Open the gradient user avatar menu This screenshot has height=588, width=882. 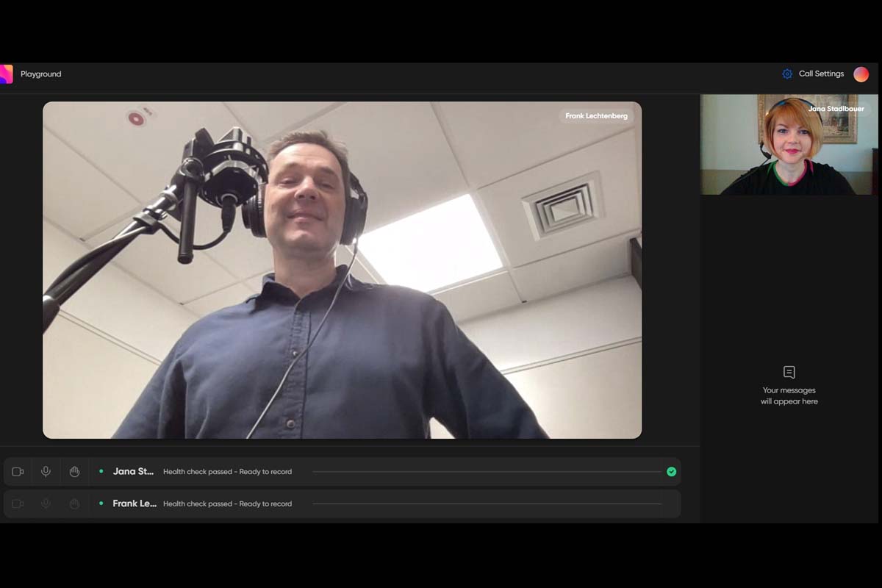[861, 74]
